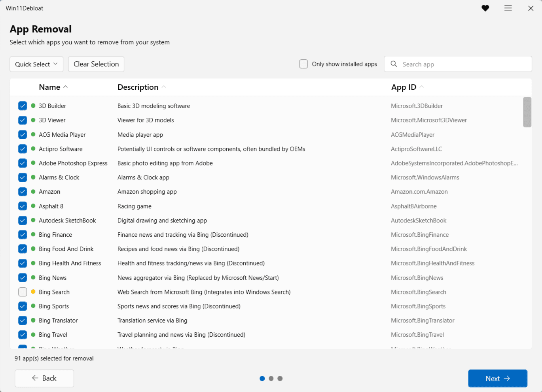This screenshot has width=542, height=392.
Task: Sort the list by Description column
Action: coord(138,87)
